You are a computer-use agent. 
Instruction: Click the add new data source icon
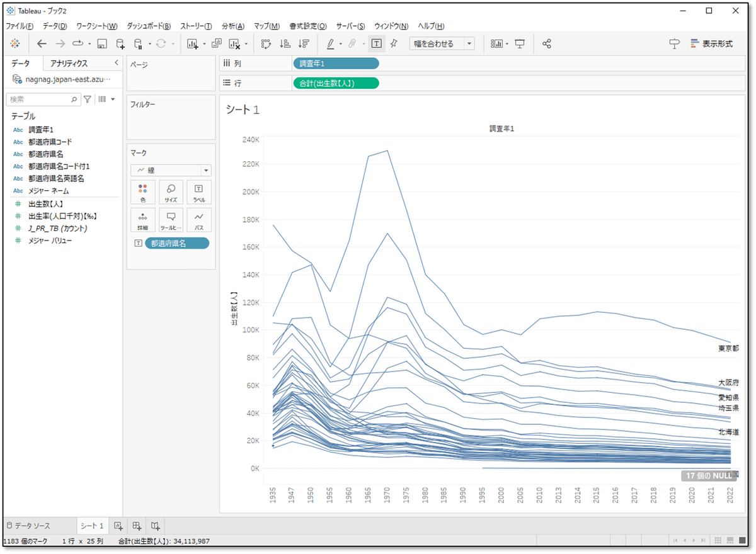[x=120, y=43]
